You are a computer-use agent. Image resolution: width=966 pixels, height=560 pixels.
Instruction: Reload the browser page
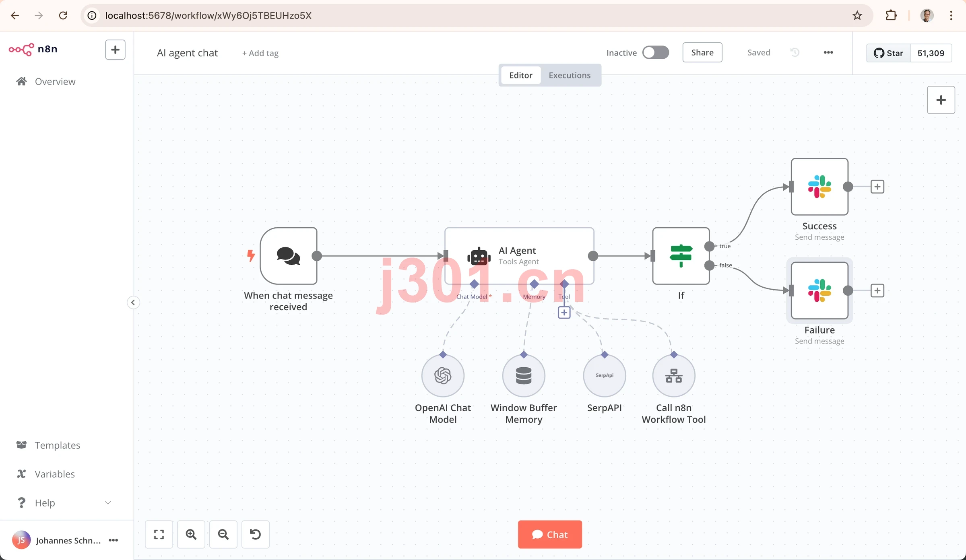(63, 15)
